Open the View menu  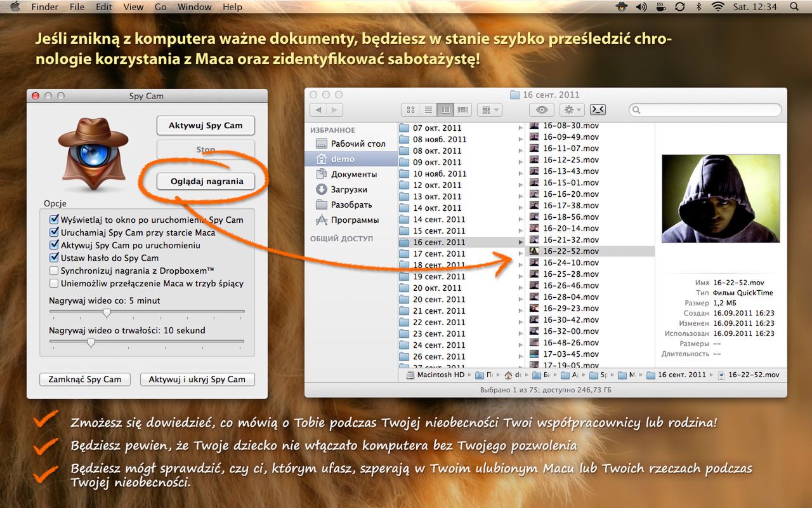133,7
